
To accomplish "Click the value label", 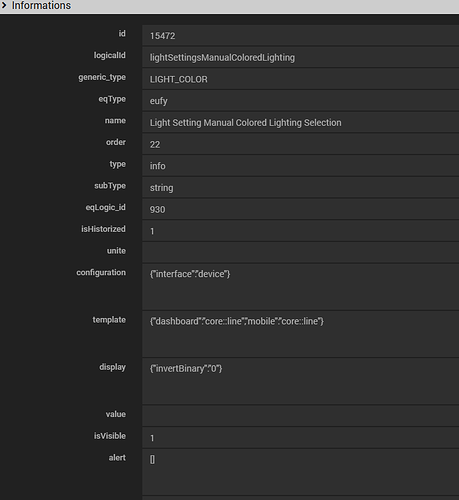I will (x=116, y=414).
